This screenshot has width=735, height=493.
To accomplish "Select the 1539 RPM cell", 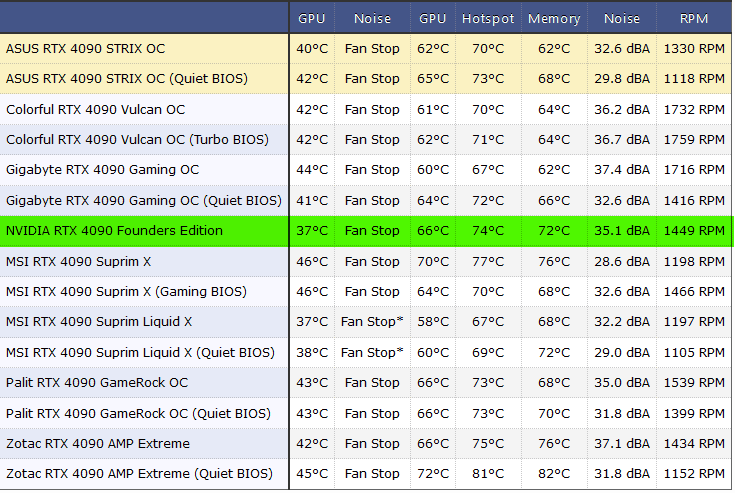I will pos(694,382).
